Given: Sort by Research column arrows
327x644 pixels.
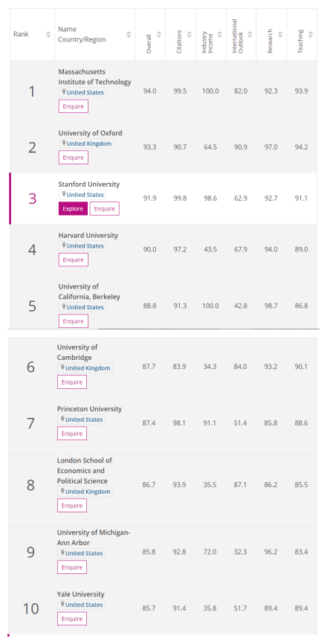Looking at the screenshot, I should pyautogui.click(x=280, y=34).
